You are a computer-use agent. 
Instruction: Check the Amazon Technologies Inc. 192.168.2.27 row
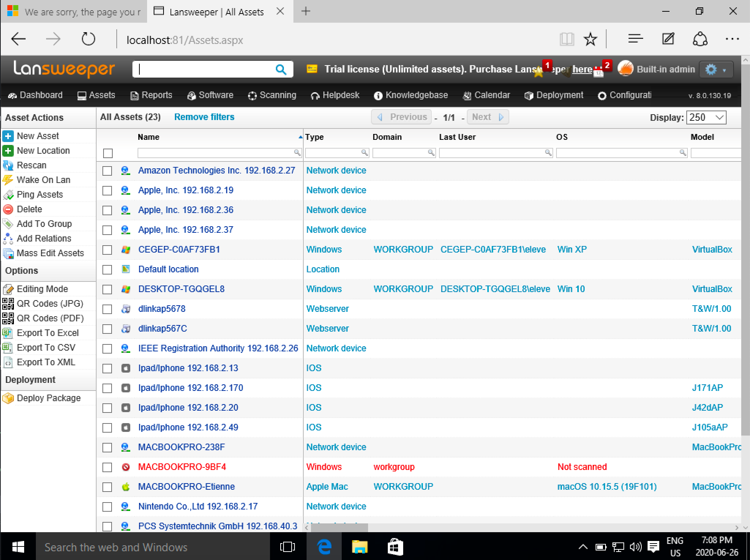click(107, 171)
